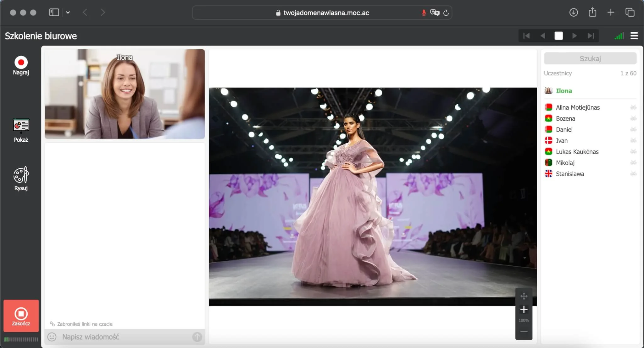Toggle Bozena's media status icon
The image size is (644, 348).
click(x=633, y=118)
